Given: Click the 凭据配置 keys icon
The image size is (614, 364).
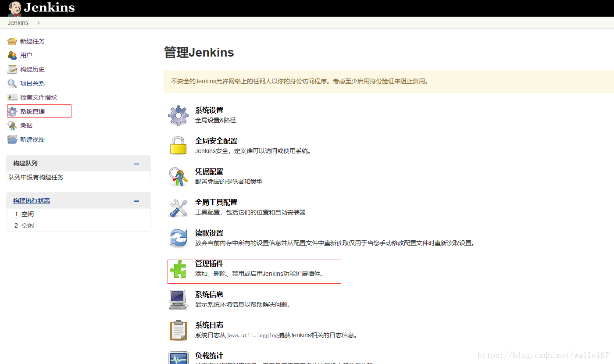Looking at the screenshot, I should (178, 177).
